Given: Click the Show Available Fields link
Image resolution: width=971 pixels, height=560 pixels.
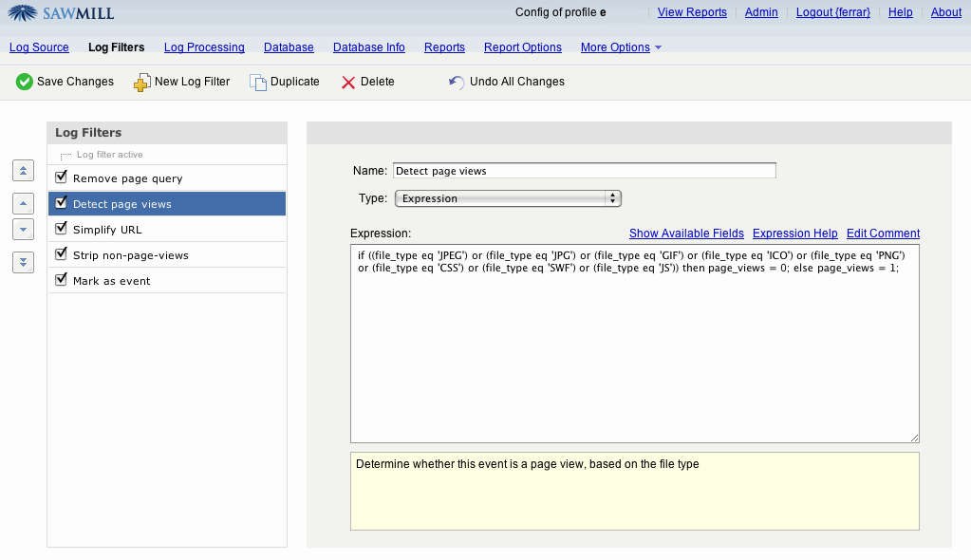Looking at the screenshot, I should tap(686, 233).
